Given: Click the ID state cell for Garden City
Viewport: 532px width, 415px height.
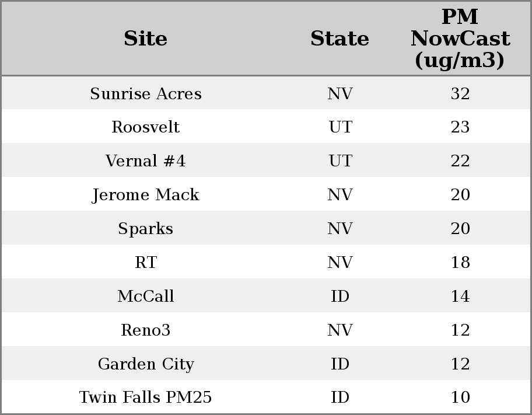Looking at the screenshot, I should pyautogui.click(x=339, y=364).
